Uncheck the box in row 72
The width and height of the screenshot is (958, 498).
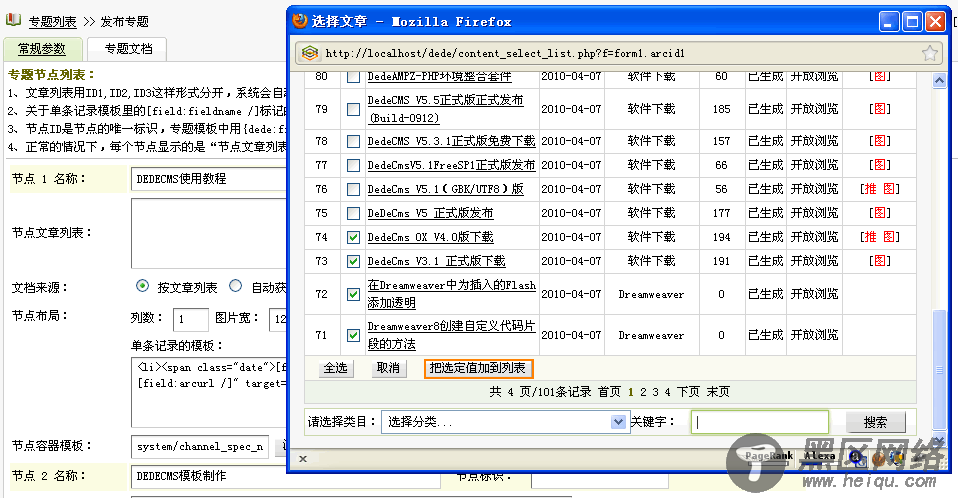353,294
